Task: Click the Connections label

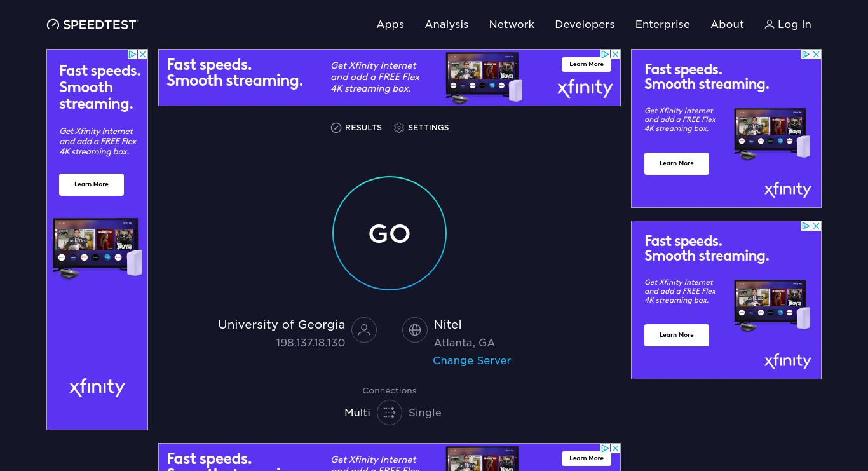Action: pyautogui.click(x=390, y=391)
